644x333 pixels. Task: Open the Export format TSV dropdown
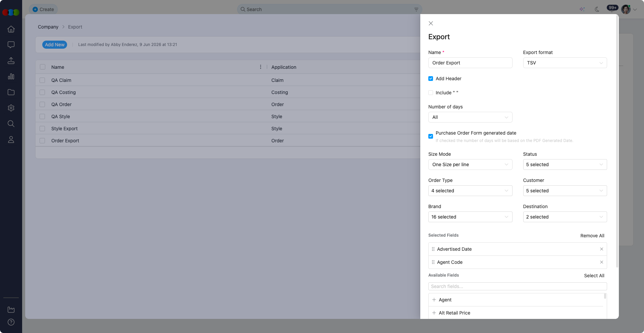pyautogui.click(x=565, y=63)
